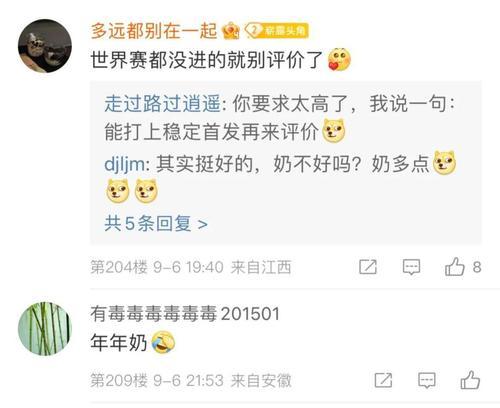Select the comment 世界赛都没进的就别评价了
This screenshot has width=500, height=408.
[206, 60]
